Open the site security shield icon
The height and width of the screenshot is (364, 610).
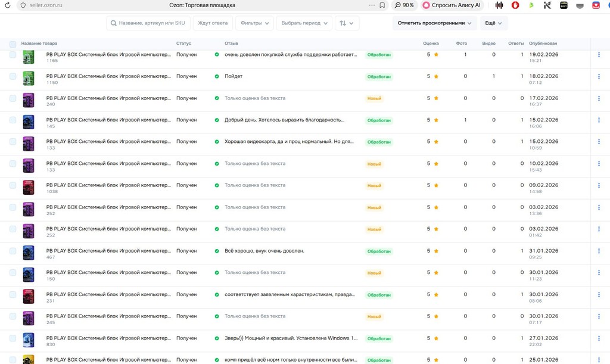(x=23, y=5)
